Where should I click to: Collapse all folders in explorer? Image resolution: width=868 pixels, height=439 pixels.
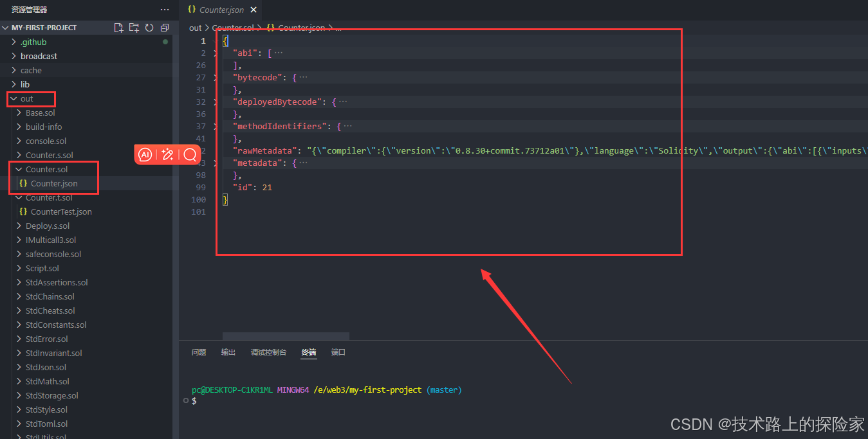click(x=165, y=28)
